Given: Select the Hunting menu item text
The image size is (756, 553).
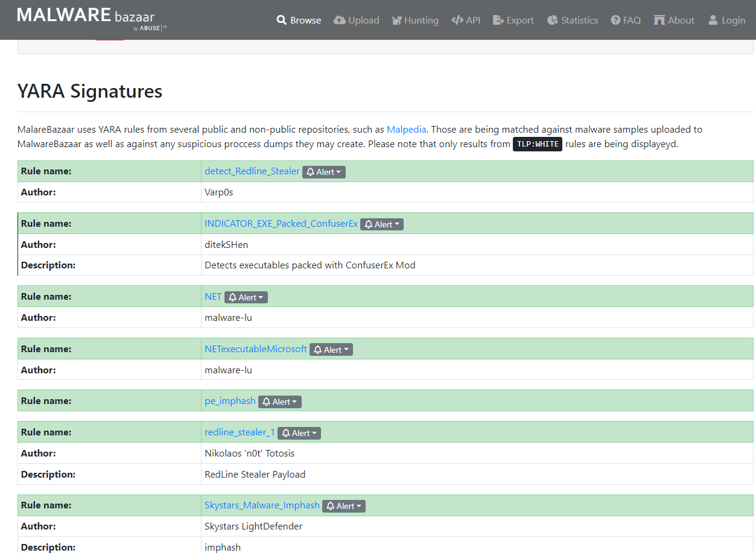Looking at the screenshot, I should [x=421, y=21].
